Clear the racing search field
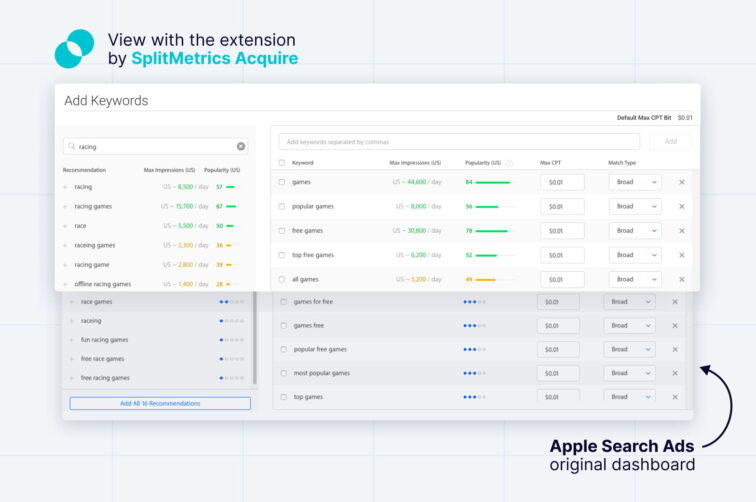Screen dimensions: 756x502 click(x=241, y=147)
